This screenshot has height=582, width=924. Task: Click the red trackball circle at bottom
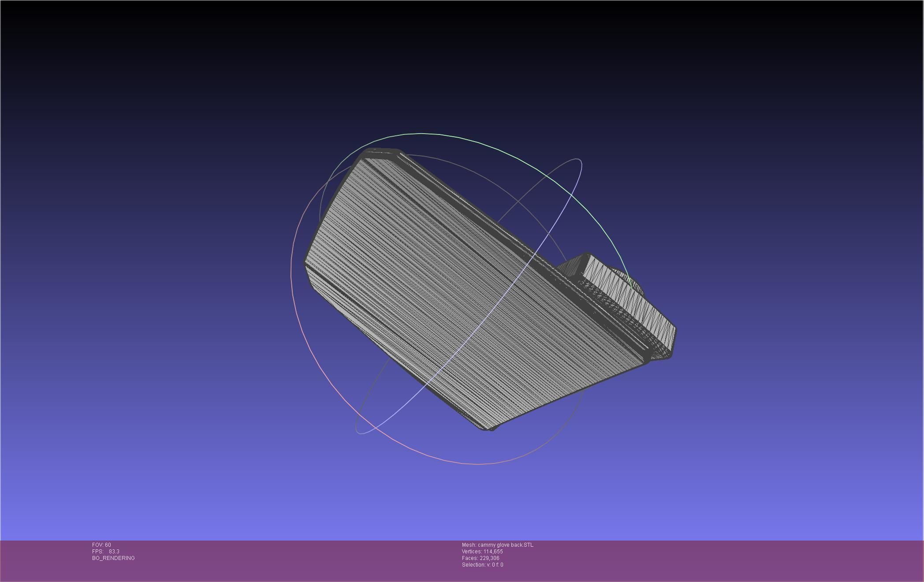click(478, 464)
